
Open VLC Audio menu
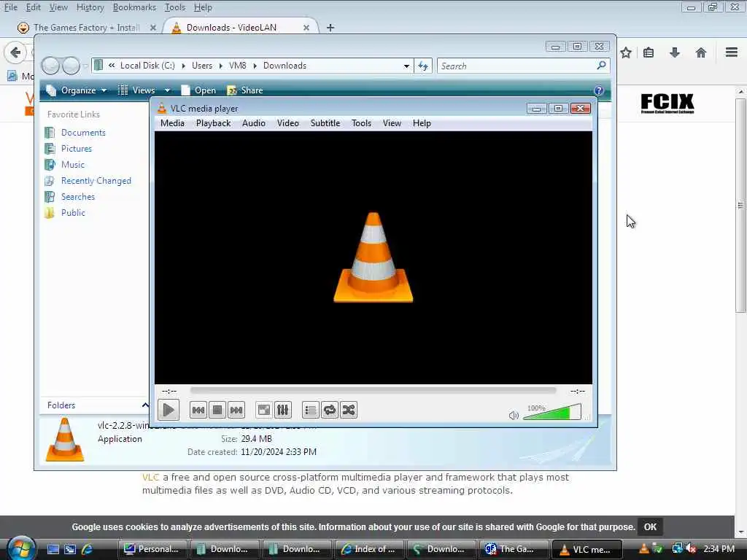click(x=253, y=123)
